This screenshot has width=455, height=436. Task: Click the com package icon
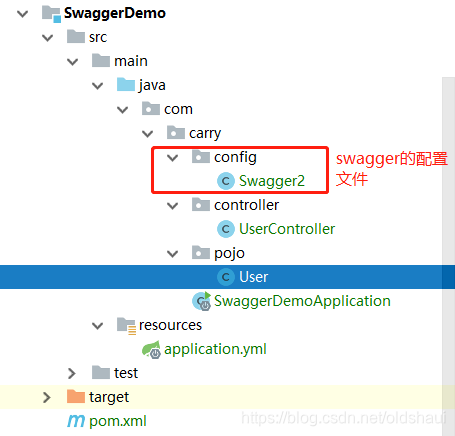[151, 109]
